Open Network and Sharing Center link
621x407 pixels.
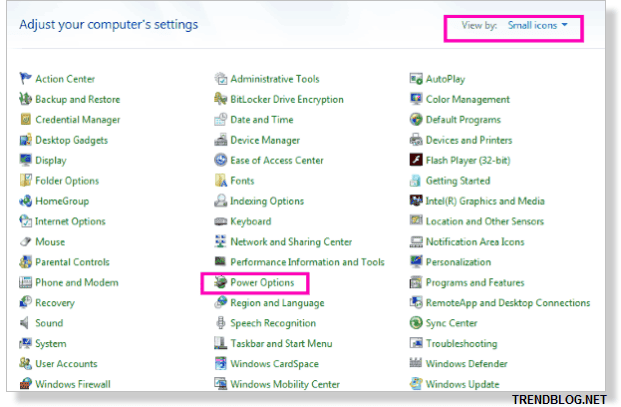coord(291,242)
